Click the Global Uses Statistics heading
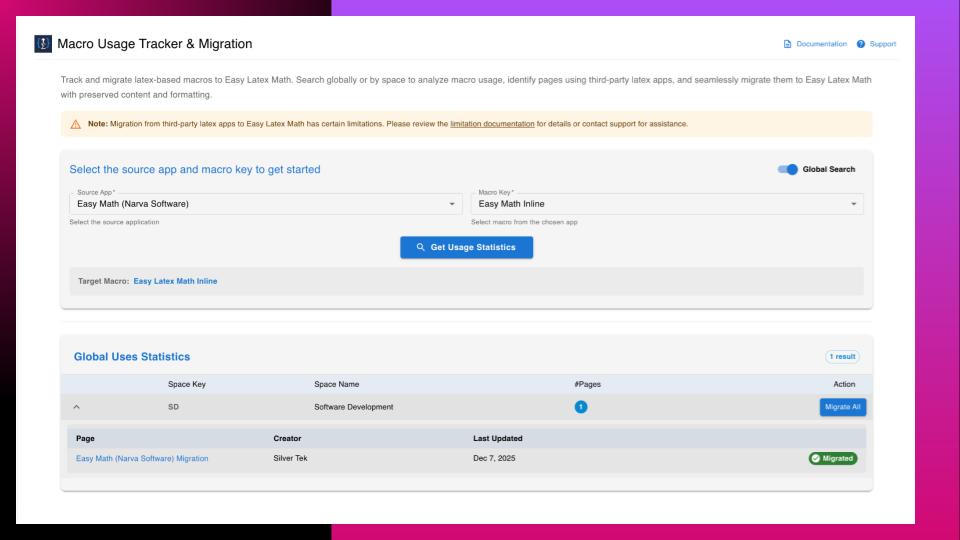Image resolution: width=960 pixels, height=540 pixels. click(132, 357)
